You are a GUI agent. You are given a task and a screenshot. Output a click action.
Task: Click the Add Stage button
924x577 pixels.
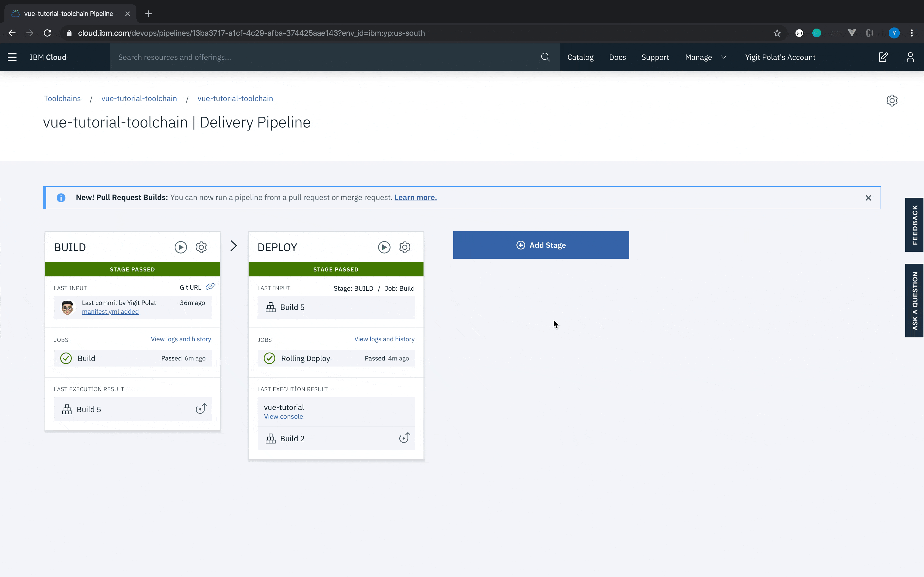(541, 245)
